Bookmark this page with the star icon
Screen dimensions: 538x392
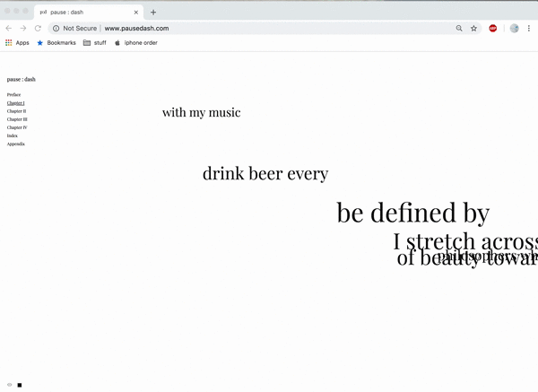click(473, 28)
